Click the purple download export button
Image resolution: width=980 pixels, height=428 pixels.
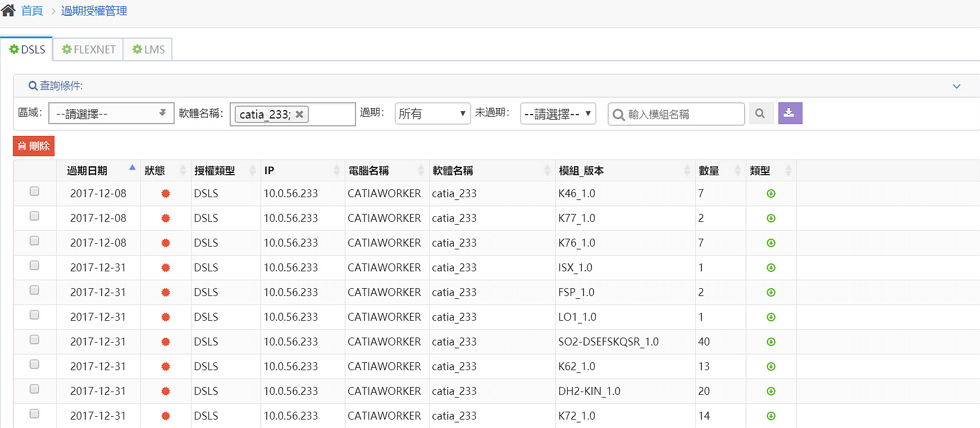click(790, 113)
